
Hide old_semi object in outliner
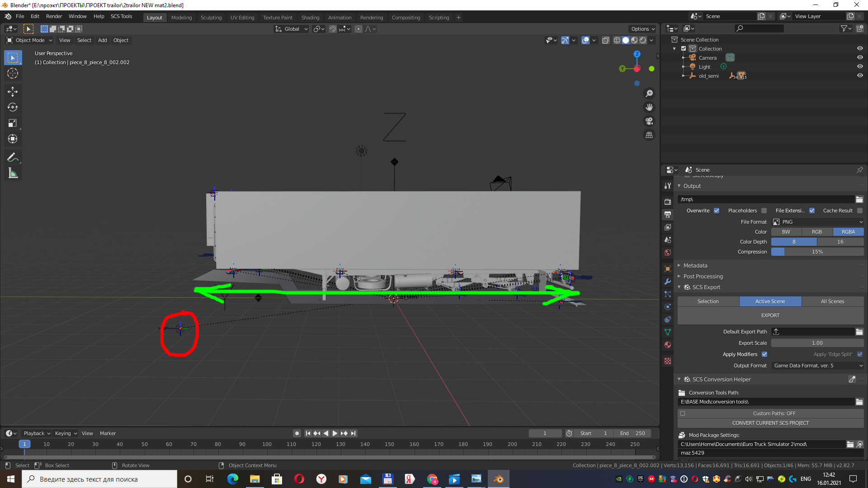(860, 76)
